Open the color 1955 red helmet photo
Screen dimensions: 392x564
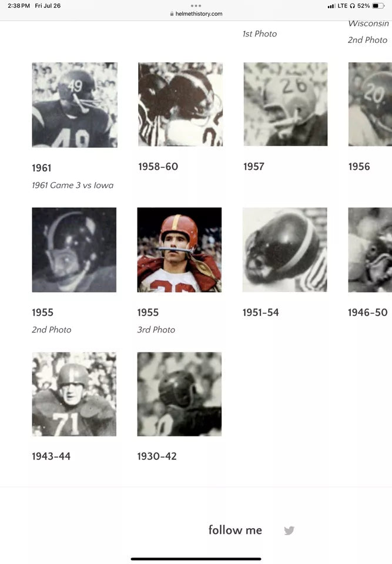tap(179, 250)
